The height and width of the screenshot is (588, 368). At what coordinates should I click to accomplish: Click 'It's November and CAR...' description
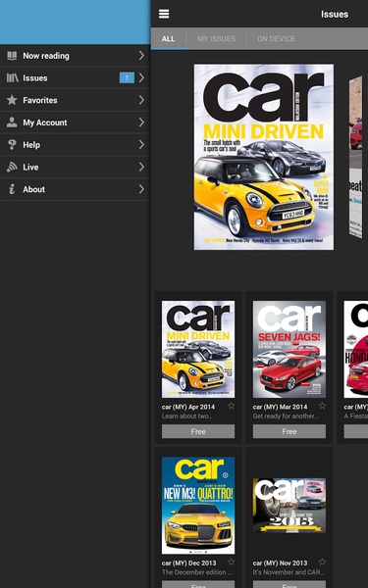[289, 572]
